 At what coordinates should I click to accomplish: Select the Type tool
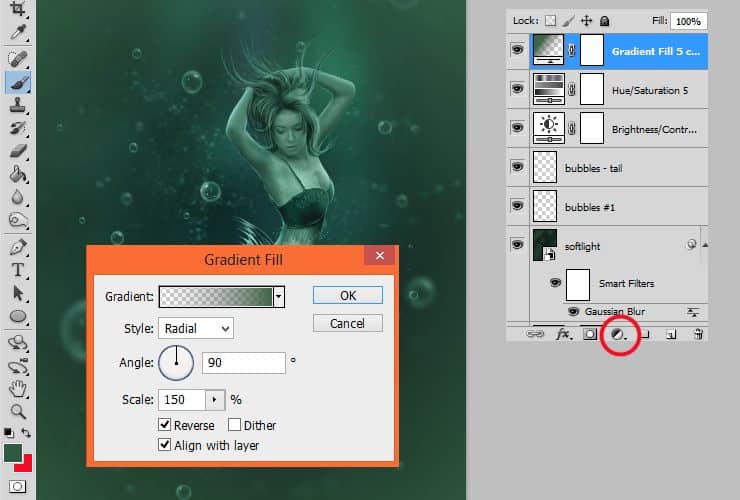17,270
